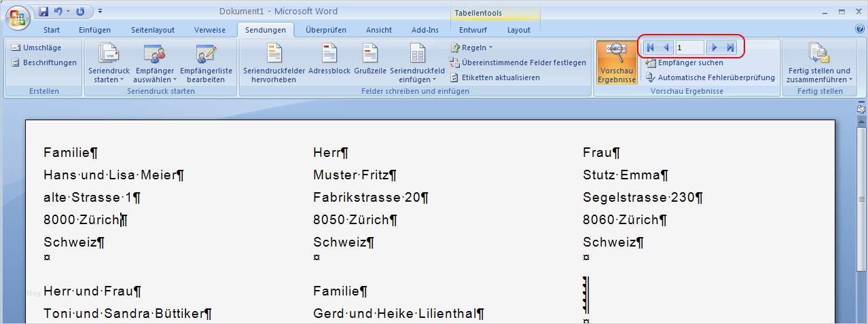Toggle Vorschau Ergebnisse preview button

point(617,62)
